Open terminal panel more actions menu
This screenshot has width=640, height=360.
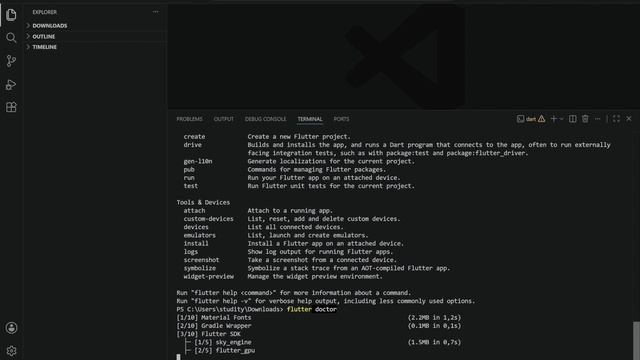(x=598, y=119)
